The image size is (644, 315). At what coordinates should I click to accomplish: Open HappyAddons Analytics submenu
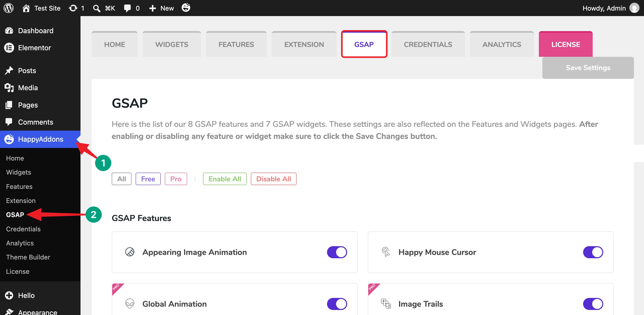(x=20, y=243)
